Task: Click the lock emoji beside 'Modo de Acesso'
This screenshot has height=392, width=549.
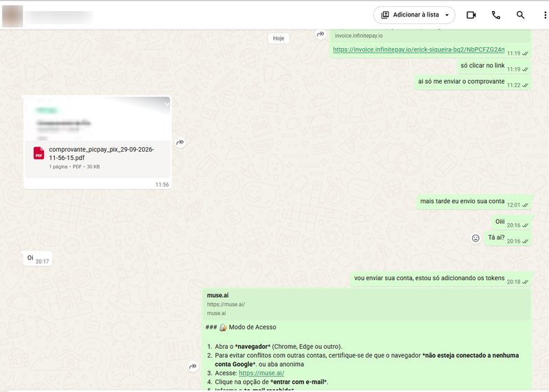Action: point(223,327)
